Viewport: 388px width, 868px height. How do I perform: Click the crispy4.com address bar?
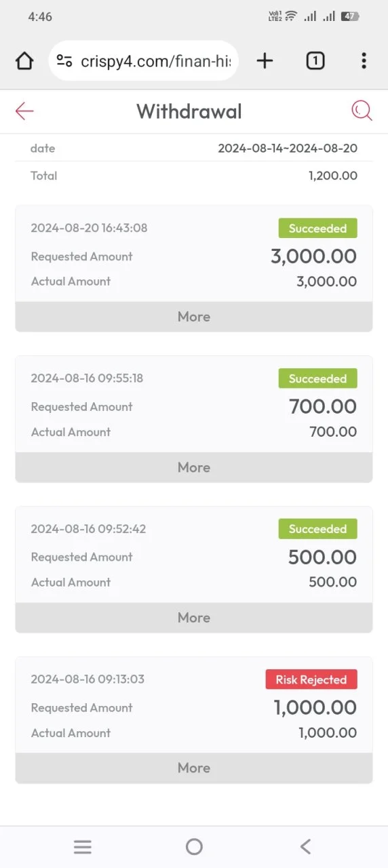[x=143, y=61]
